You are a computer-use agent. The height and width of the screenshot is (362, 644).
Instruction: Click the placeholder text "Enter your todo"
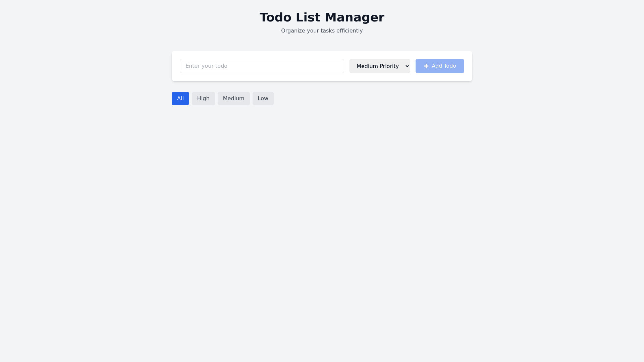tap(206, 66)
